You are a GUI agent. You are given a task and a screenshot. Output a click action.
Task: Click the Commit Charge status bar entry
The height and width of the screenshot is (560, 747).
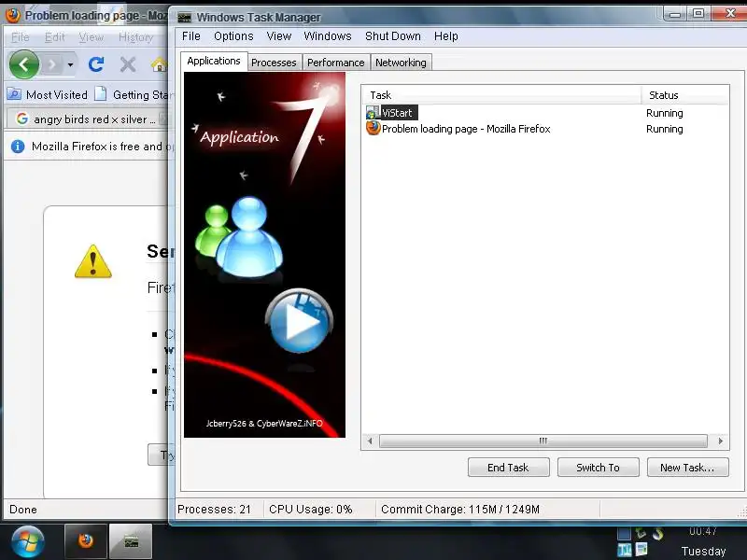click(460, 509)
